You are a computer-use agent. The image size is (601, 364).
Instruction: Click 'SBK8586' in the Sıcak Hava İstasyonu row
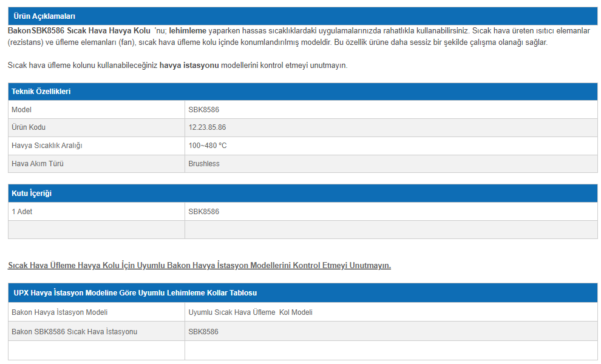coord(203,332)
